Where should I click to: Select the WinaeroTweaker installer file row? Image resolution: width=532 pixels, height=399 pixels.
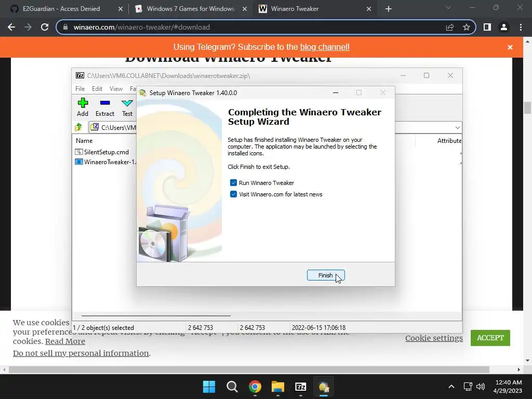click(105, 162)
